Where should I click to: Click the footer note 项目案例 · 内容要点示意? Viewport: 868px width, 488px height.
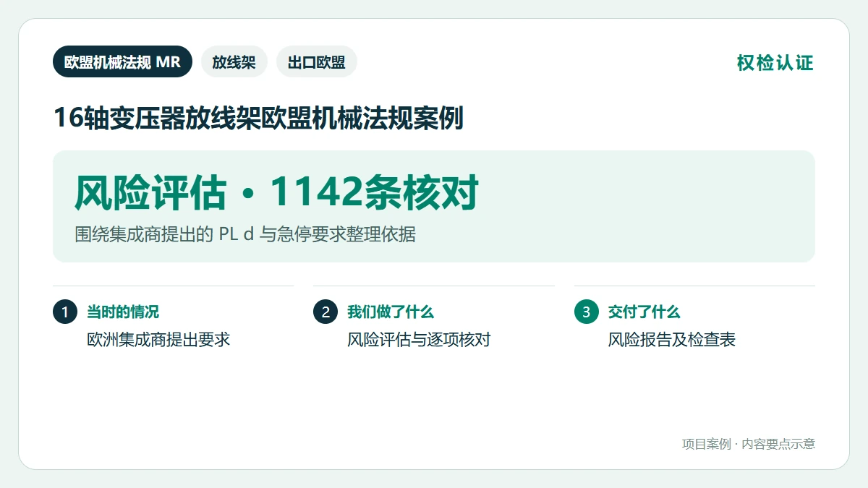[749, 444]
